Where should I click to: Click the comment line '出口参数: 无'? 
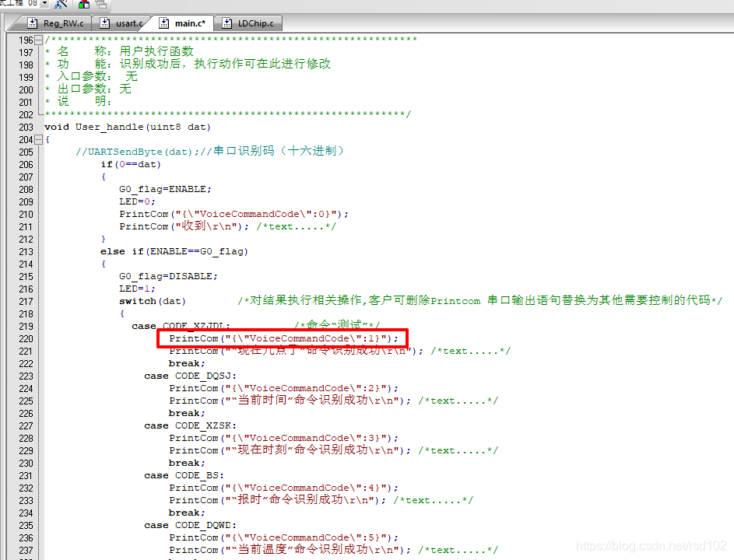tap(88, 89)
